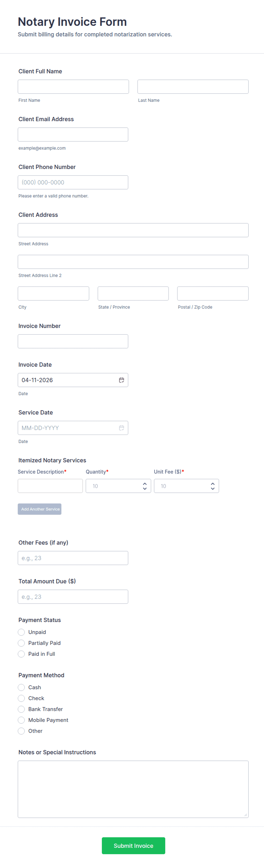This screenshot has width=264, height=868.
Task: Select Cash as payment method
Action: [21, 687]
